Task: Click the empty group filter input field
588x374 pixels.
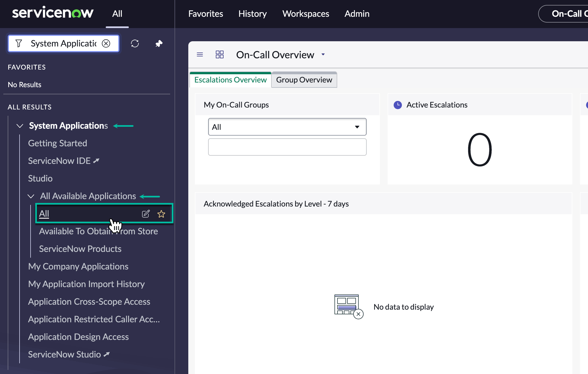Action: (x=287, y=147)
